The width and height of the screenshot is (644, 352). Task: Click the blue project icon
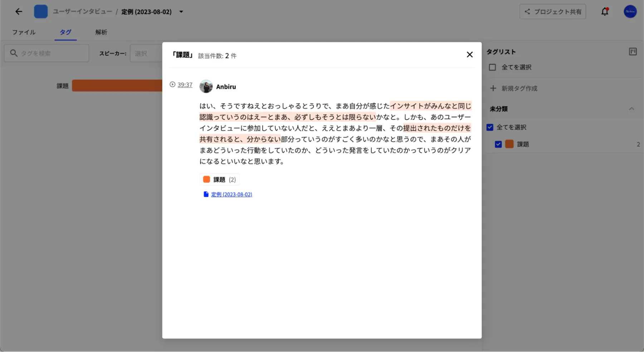pos(41,12)
